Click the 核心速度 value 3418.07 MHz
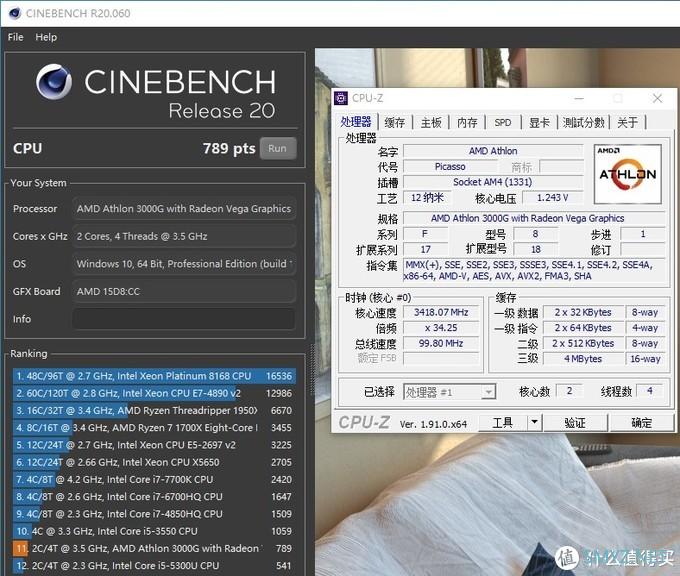Viewport: 680px width, 576px height. point(441,312)
